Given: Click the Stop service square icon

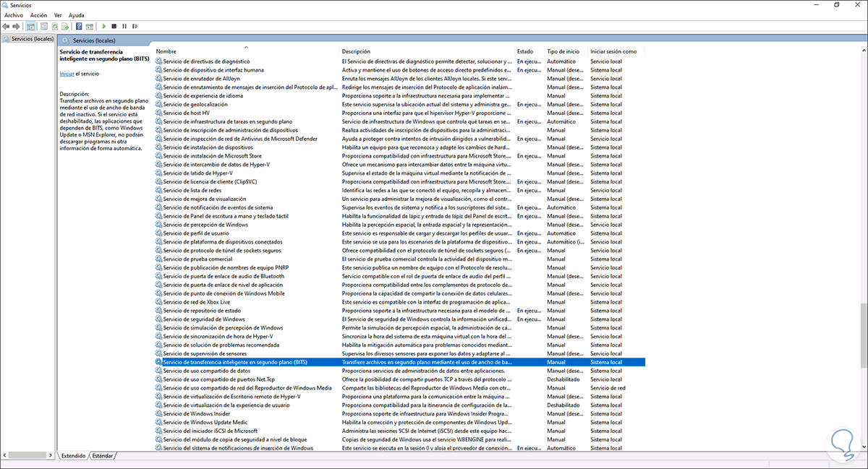Looking at the screenshot, I should point(114,26).
